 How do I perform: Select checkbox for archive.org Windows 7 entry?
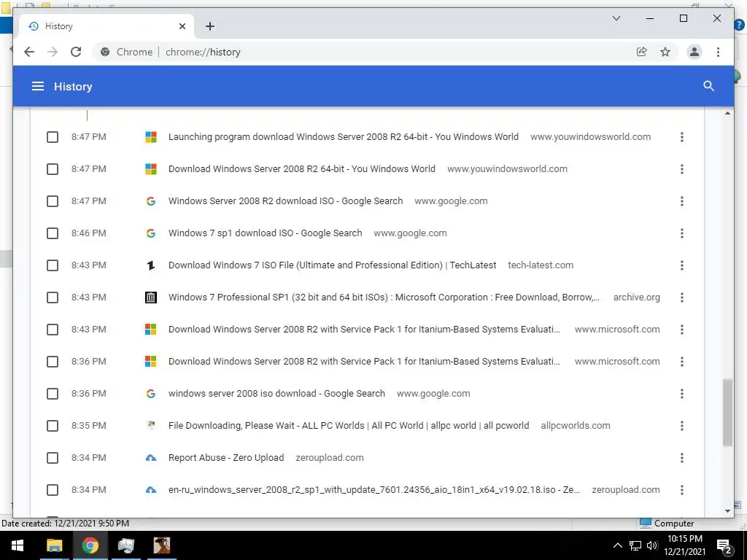(53, 297)
